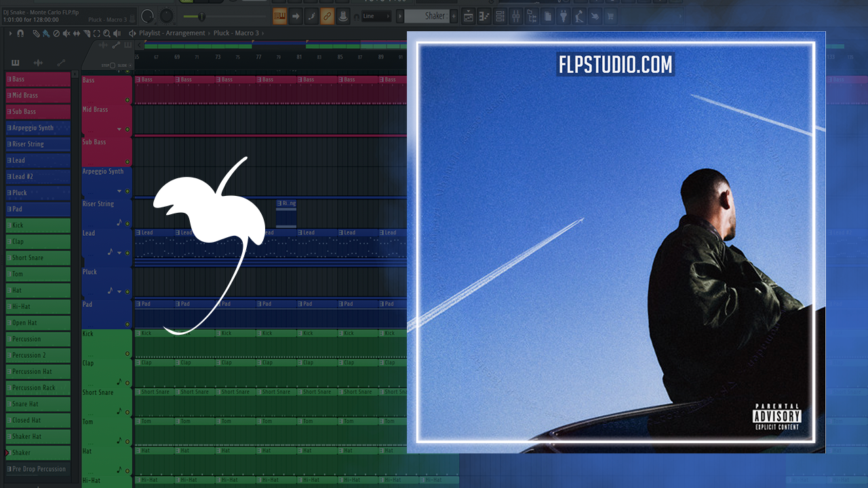Click Playlist - Arrangement breadcrumb
868x488 pixels.
point(172,33)
